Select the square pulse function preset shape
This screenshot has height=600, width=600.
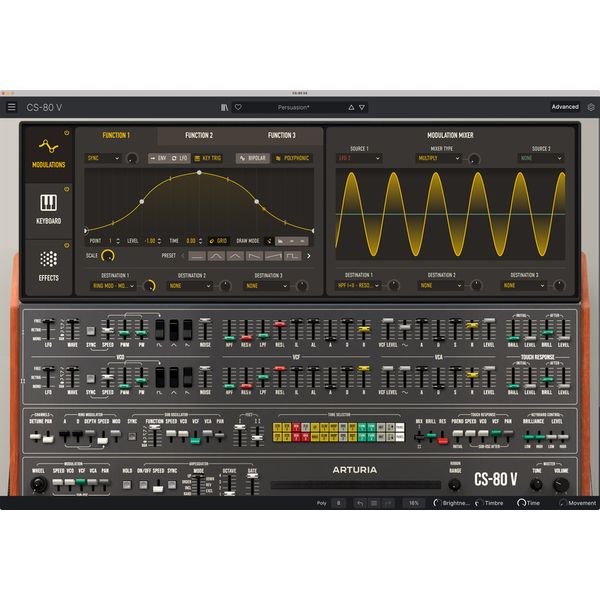pyautogui.click(x=293, y=256)
